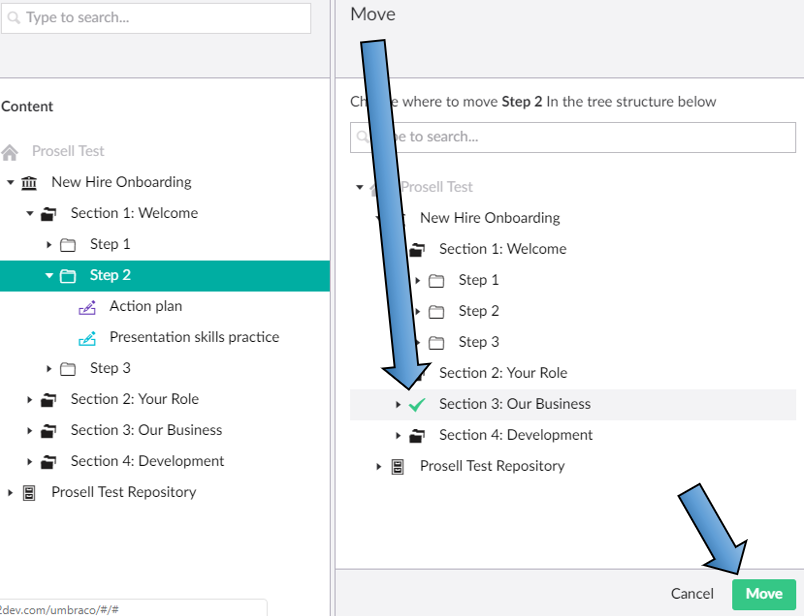Cancel the Move dialog

pos(692,594)
